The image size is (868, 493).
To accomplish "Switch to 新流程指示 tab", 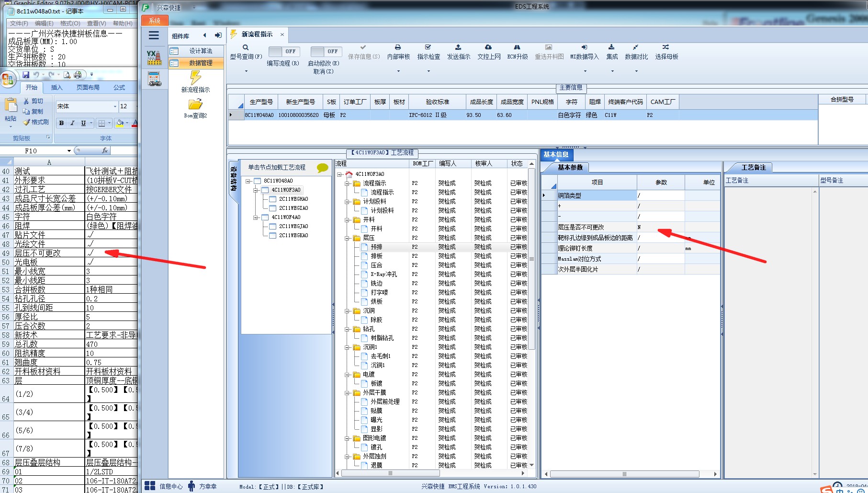I will (x=257, y=34).
